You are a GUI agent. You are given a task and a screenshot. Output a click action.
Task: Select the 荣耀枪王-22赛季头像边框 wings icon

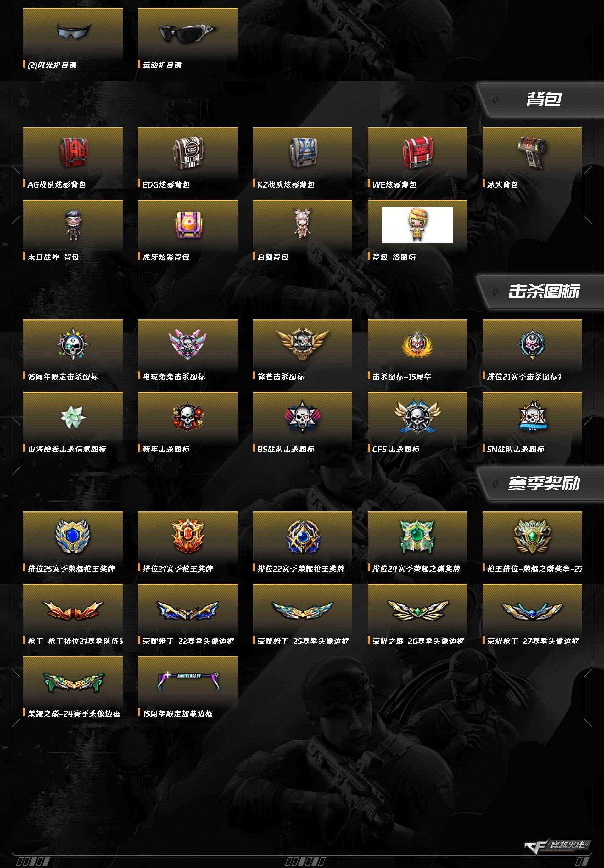click(x=188, y=610)
